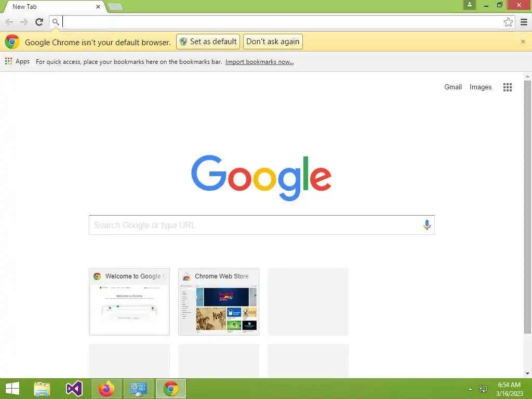This screenshot has height=399, width=532.
Task: Start voice search with the microphone icon
Action: tap(427, 225)
